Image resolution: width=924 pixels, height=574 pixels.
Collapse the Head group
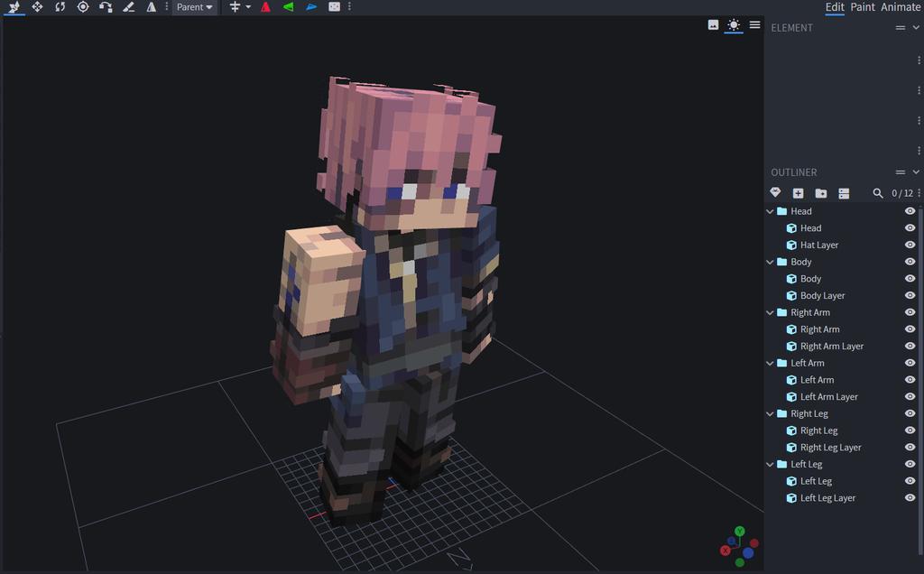(770, 211)
